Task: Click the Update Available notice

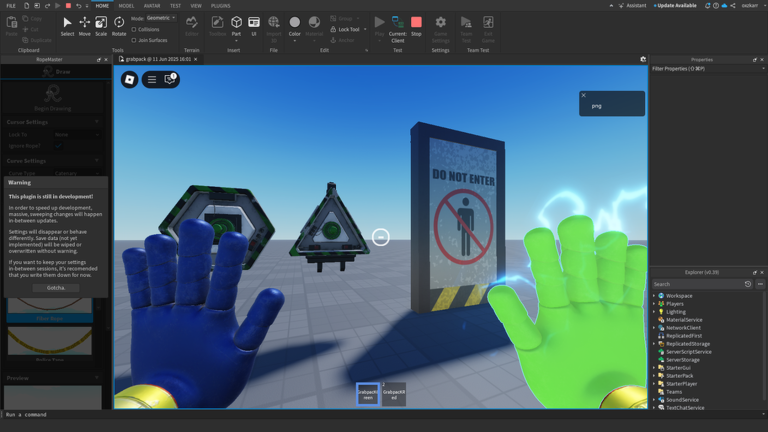Action: [675, 6]
